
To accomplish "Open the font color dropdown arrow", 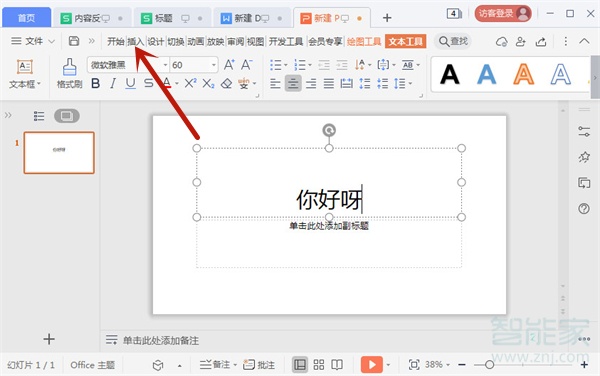I will 177,83.
